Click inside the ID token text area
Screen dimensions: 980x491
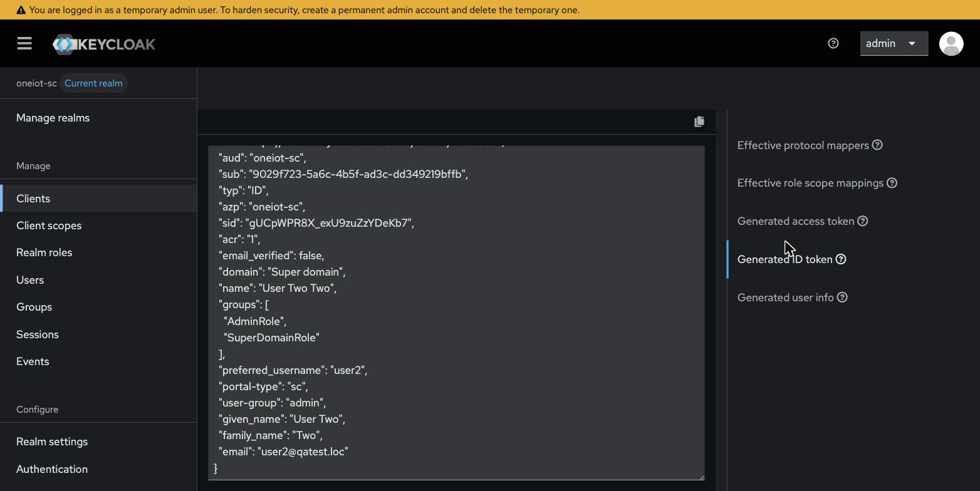tap(456, 313)
